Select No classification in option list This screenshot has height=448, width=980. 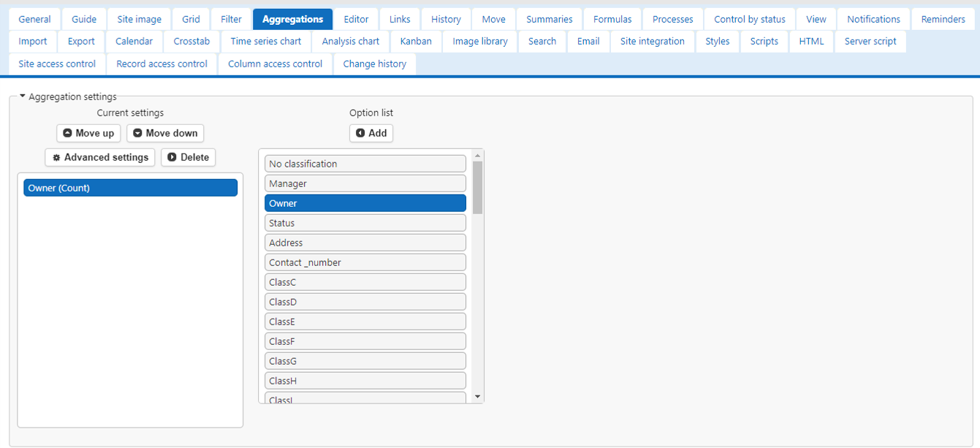365,164
